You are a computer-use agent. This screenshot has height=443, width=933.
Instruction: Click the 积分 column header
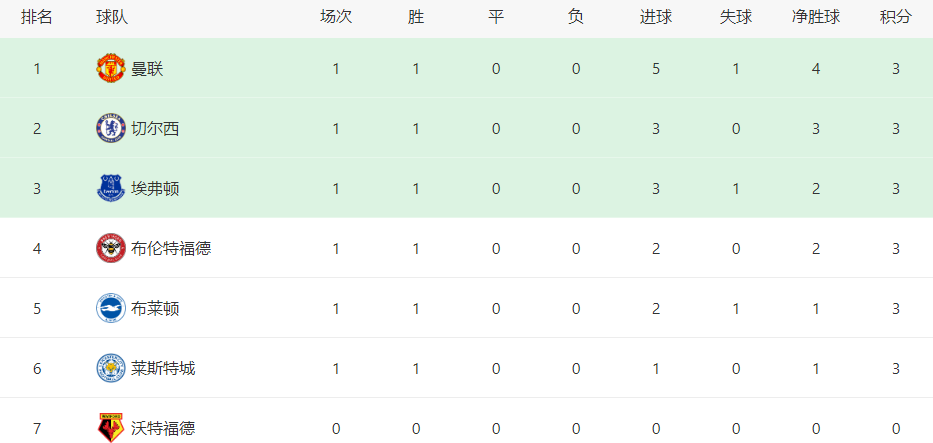896,17
